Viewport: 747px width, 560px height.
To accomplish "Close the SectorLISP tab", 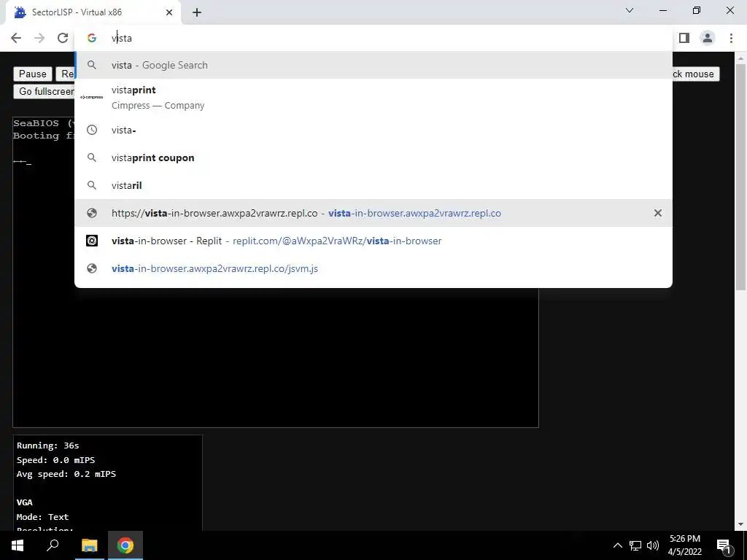I will pyautogui.click(x=169, y=12).
